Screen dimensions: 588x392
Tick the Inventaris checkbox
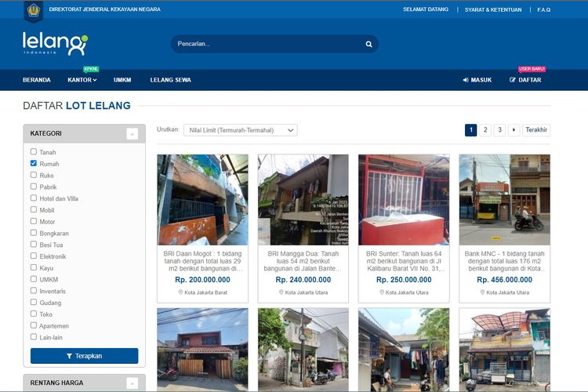click(34, 290)
